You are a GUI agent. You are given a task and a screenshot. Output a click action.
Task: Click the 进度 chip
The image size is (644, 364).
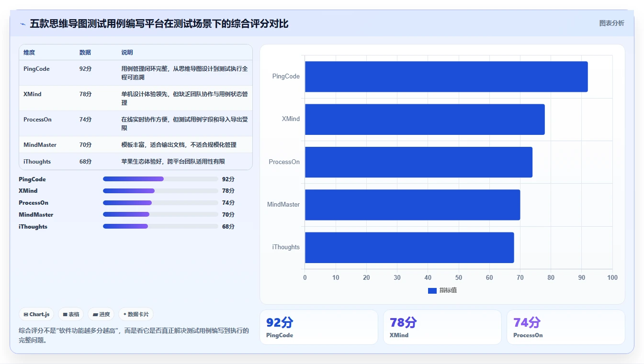coord(101,314)
